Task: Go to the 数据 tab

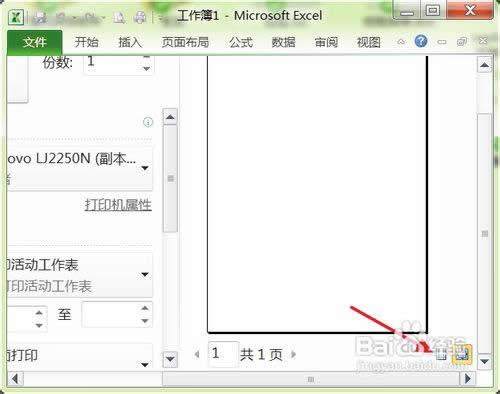Action: click(283, 42)
